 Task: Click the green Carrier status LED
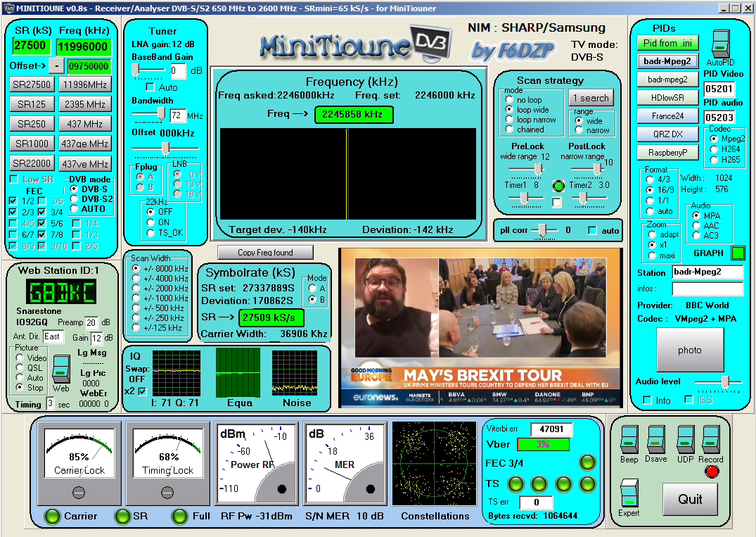[x=51, y=517]
